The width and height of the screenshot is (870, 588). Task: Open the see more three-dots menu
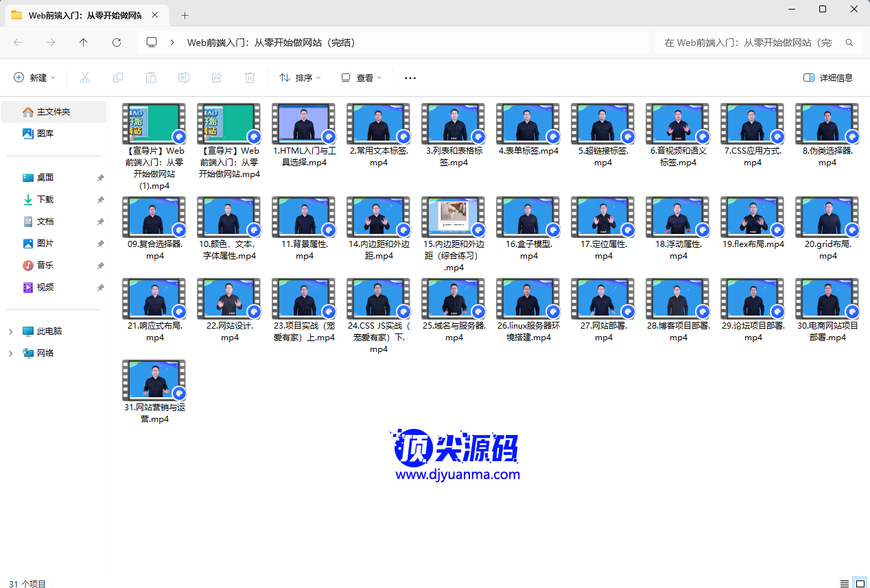tap(410, 78)
